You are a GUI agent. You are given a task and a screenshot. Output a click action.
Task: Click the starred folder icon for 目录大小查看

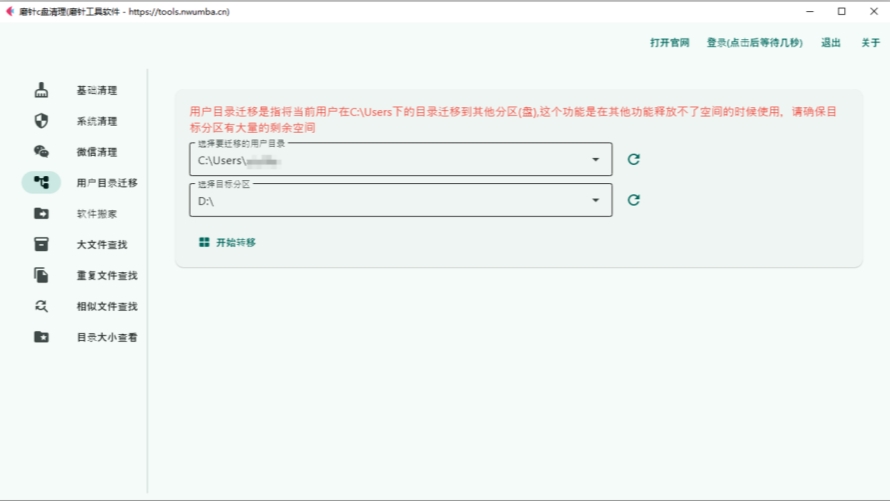(41, 336)
